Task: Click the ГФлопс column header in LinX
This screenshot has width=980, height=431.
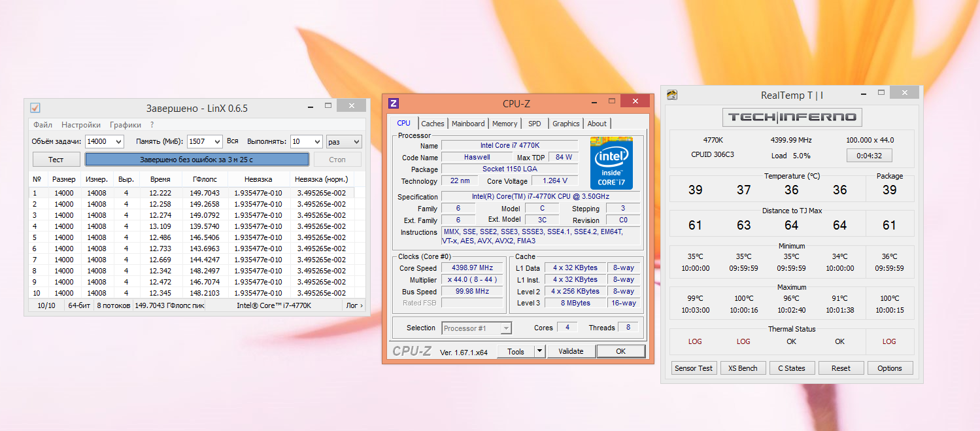Action: click(205, 179)
